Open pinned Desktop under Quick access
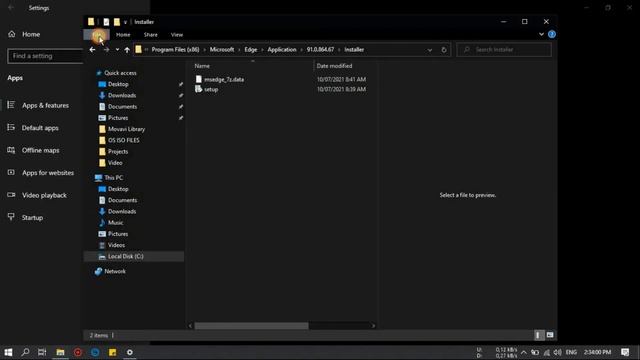This screenshot has width=640, height=360. [x=118, y=84]
